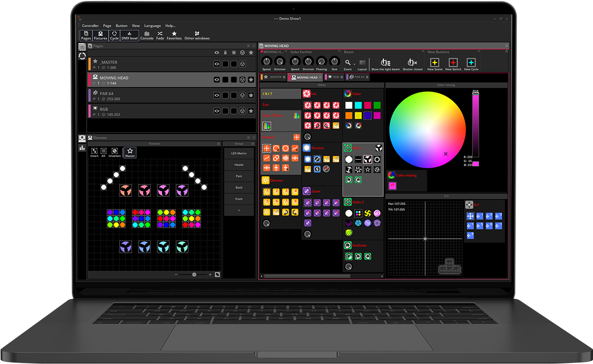Click the New Cycle icon
Image resolution: width=593 pixels, height=364 pixels.
(471, 64)
